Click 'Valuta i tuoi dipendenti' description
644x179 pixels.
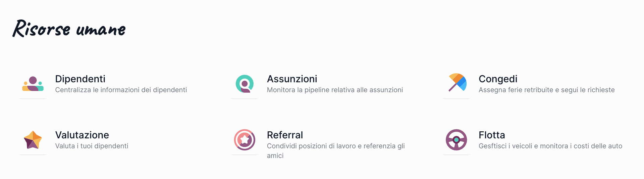click(x=92, y=146)
